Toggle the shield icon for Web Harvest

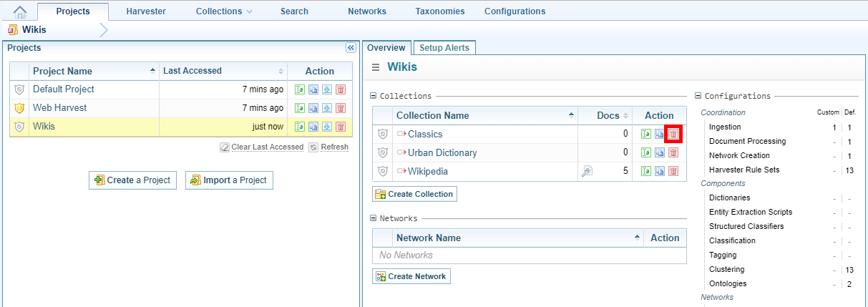(19, 108)
